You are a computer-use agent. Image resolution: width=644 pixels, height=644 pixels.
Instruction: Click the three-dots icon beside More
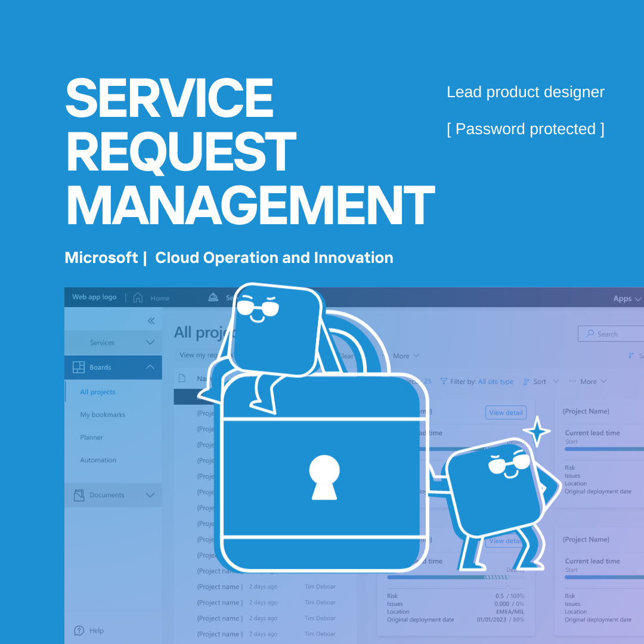pyautogui.click(x=572, y=381)
